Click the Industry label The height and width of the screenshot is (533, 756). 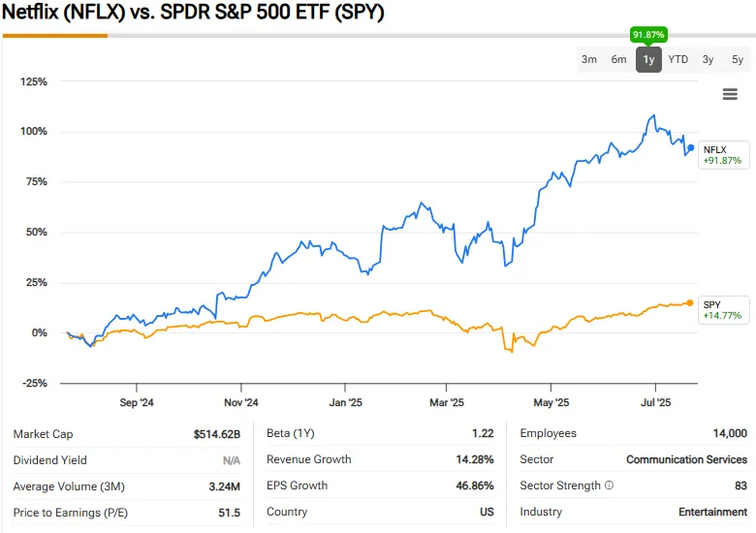point(541,512)
